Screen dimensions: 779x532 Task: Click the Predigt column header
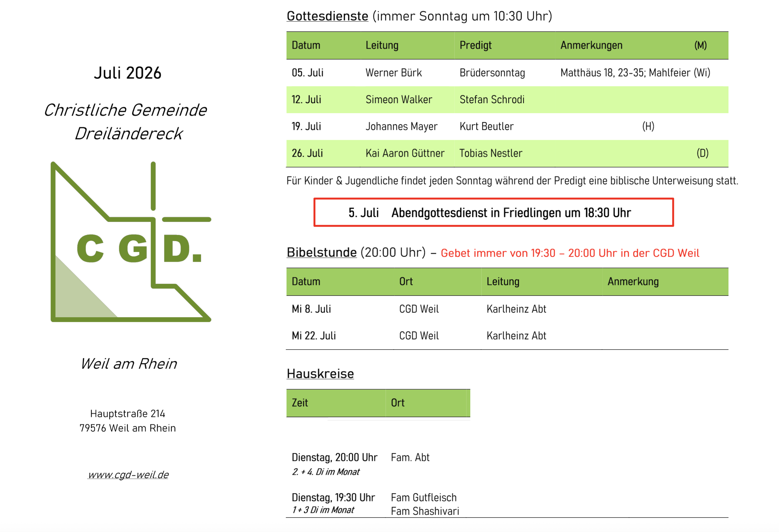(475, 45)
